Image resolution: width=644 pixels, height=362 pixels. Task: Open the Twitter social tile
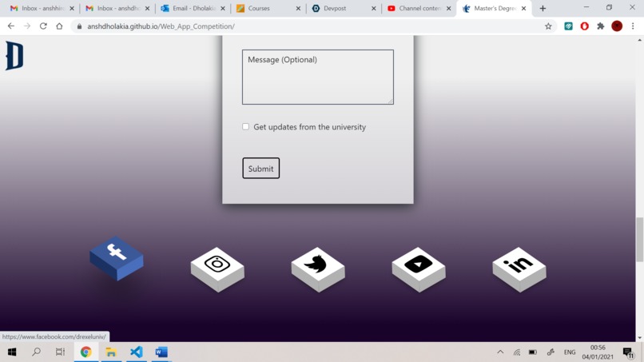pos(318,269)
